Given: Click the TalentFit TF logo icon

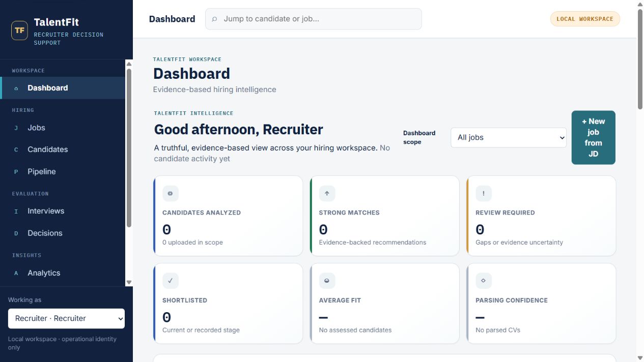Looking at the screenshot, I should [x=19, y=30].
